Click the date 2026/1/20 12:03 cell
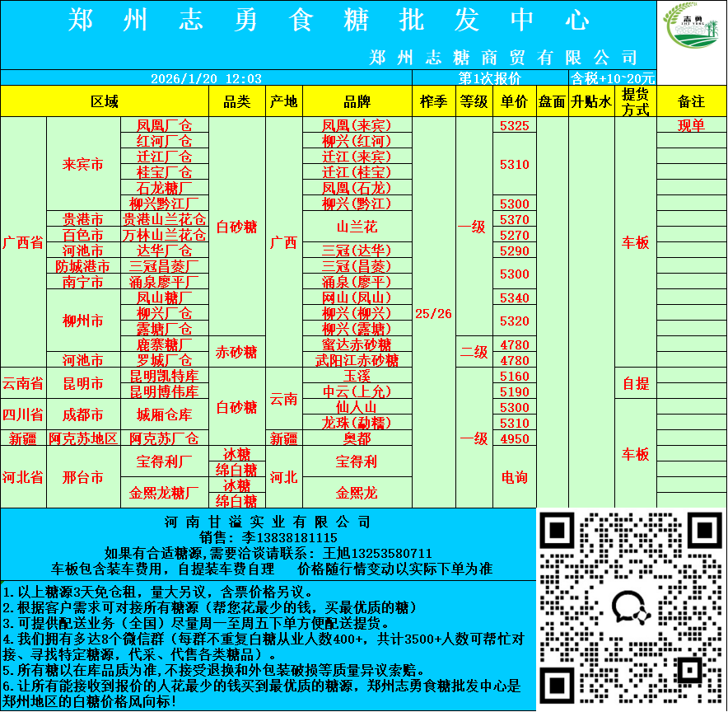This screenshot has height=712, width=728. click(x=206, y=78)
